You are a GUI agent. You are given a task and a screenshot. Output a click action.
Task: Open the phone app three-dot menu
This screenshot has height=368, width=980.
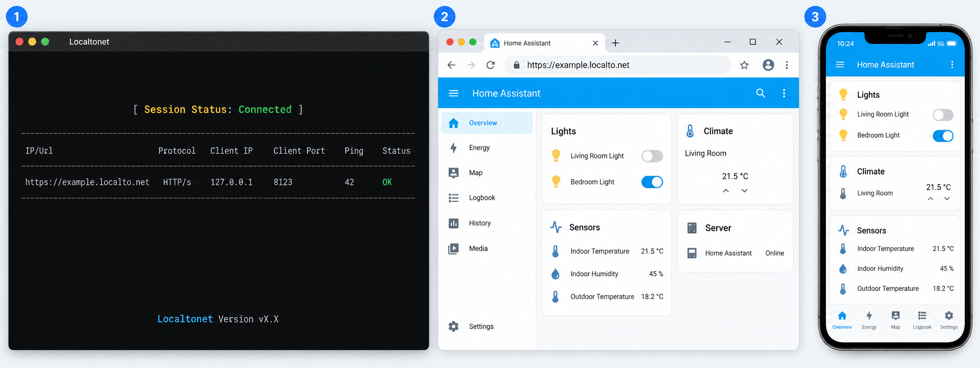(x=952, y=65)
